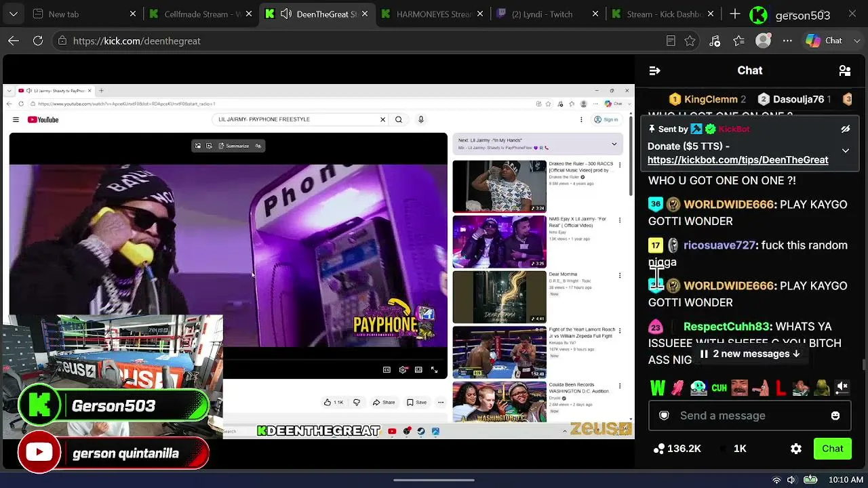The image size is (868, 488).
Task: Select the laughing man emote
Action: point(739,388)
